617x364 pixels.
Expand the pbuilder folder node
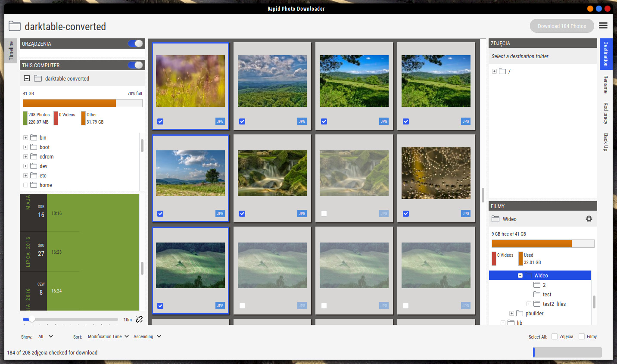[511, 313]
